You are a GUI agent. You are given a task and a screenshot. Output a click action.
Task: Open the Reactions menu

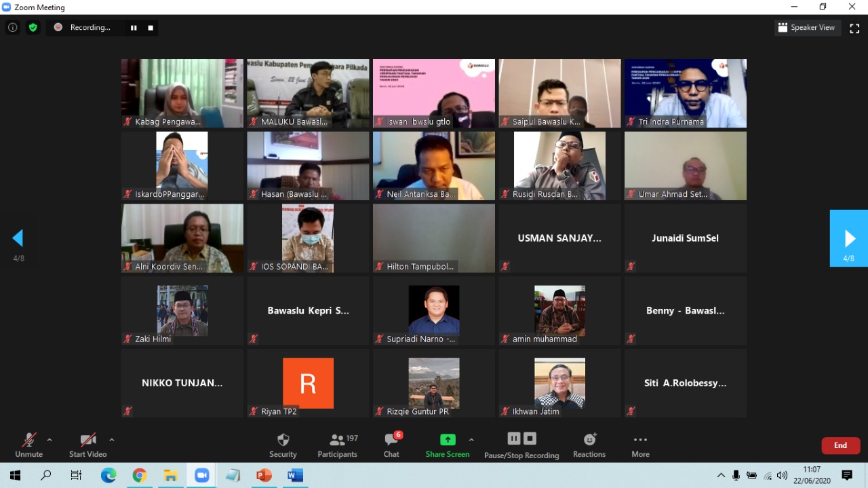click(x=589, y=445)
